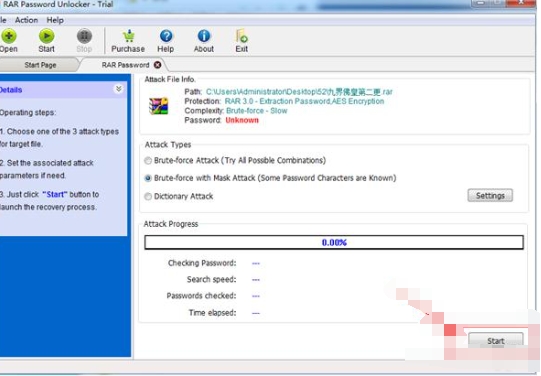The height and width of the screenshot is (376, 541).
Task: Close the RAR Password tab
Action: tap(157, 65)
